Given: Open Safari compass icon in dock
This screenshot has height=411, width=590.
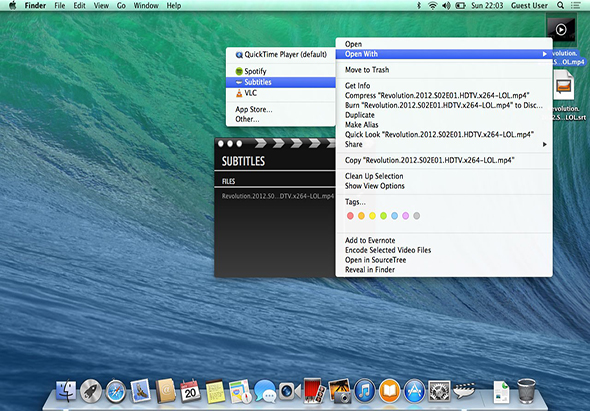Looking at the screenshot, I should (116, 391).
